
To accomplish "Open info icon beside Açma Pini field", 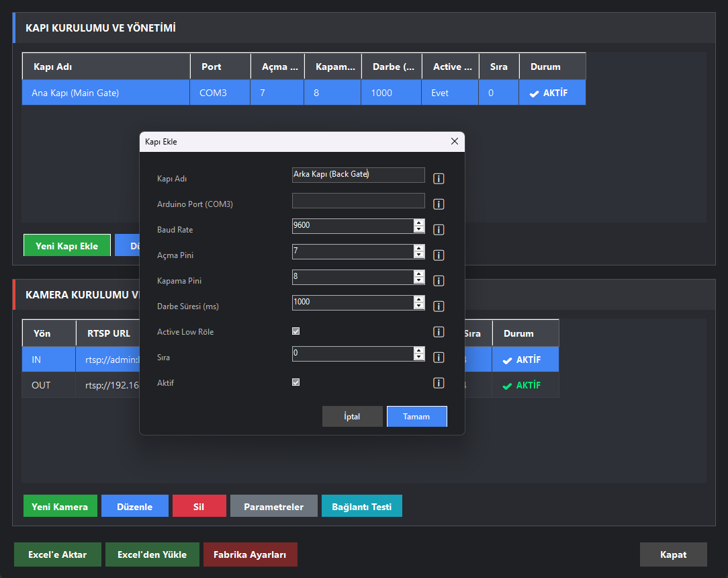I will pos(439,255).
